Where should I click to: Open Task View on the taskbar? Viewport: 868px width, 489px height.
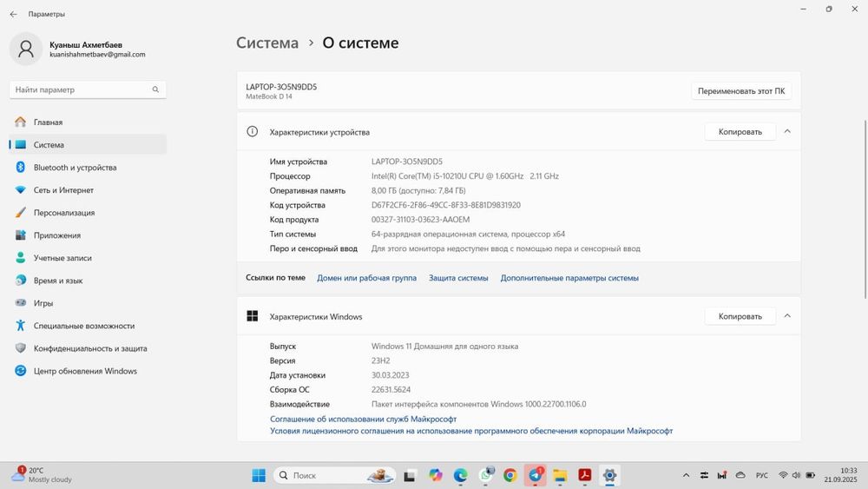point(410,475)
